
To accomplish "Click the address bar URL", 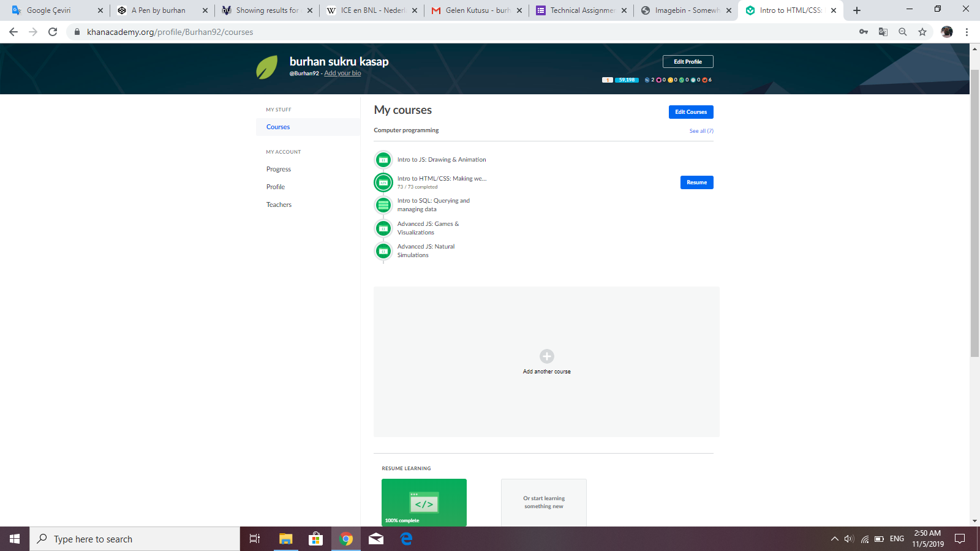I will point(170,32).
